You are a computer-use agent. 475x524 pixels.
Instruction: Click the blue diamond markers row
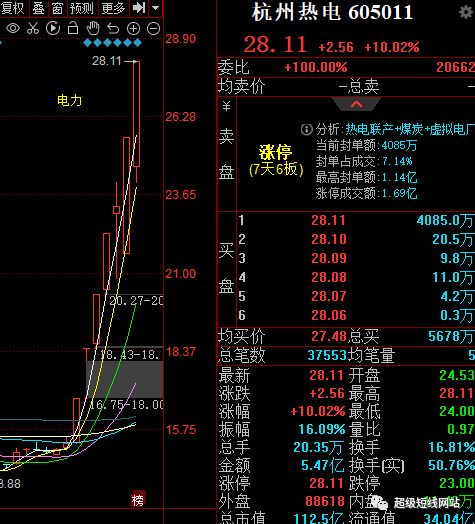coord(112,43)
